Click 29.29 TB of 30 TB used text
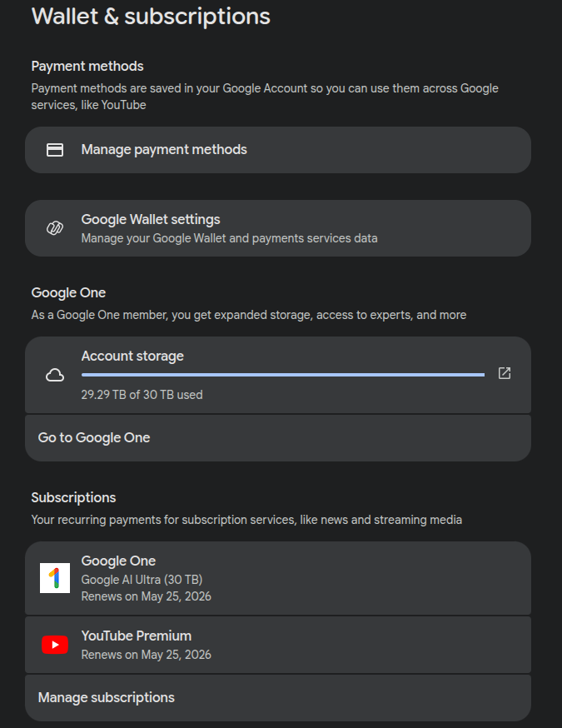The image size is (562, 728). pos(142,395)
